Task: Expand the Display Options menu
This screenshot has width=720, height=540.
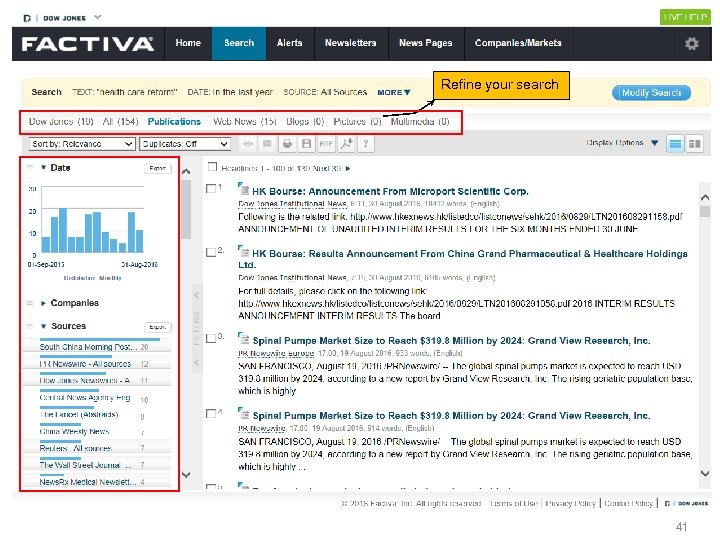Action: click(x=622, y=143)
